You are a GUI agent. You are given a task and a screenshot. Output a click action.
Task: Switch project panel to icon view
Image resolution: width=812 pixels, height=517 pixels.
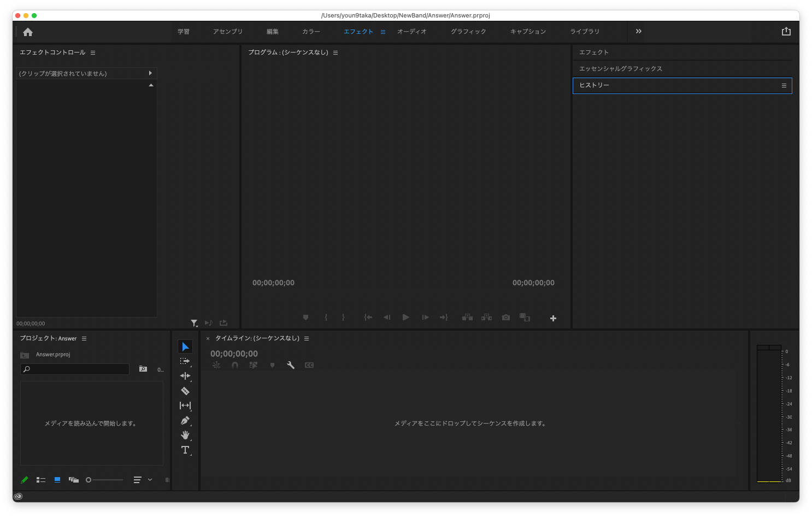57,480
